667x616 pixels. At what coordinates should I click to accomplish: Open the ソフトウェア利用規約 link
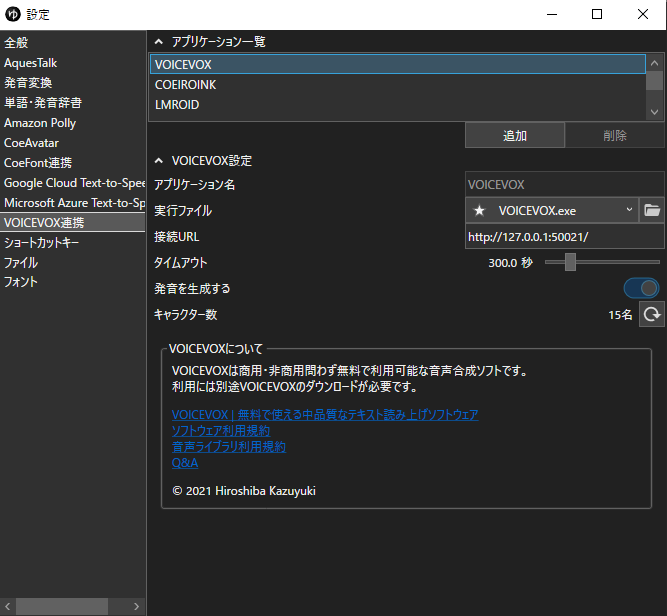[x=221, y=431]
